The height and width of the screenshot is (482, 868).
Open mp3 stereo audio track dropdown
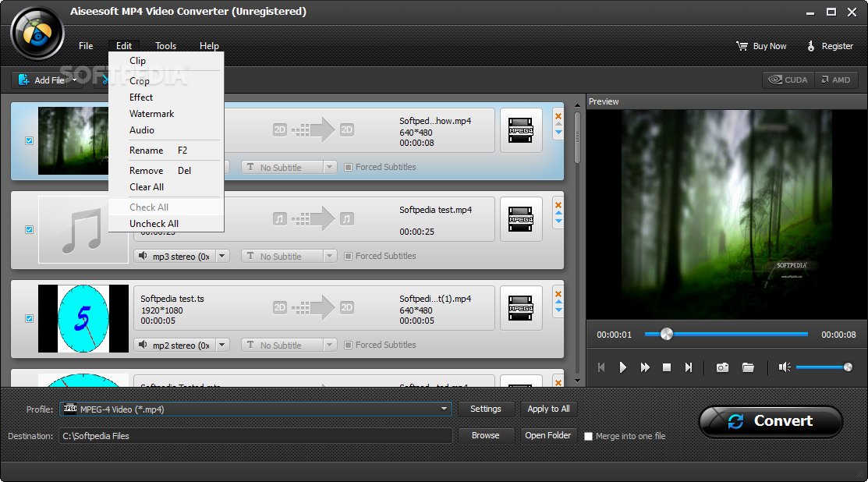tap(222, 257)
